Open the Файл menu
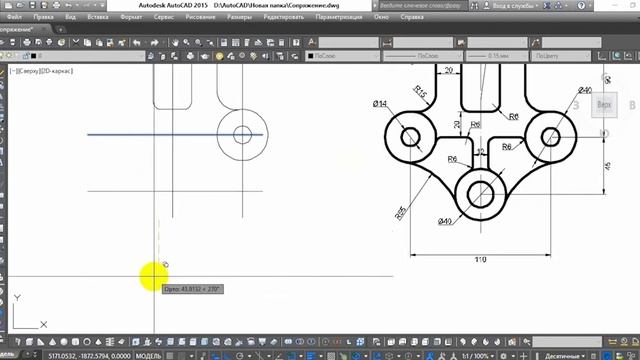Screen dimensions: 640x360 tap(14, 17)
